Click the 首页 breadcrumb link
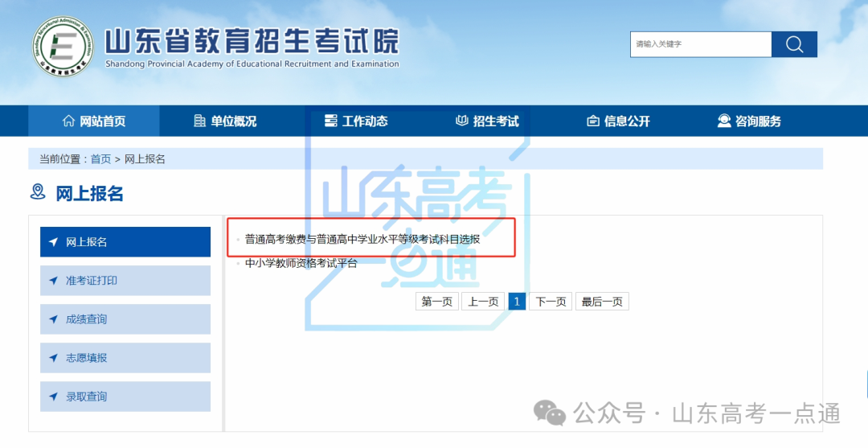868x448 pixels. pyautogui.click(x=100, y=159)
